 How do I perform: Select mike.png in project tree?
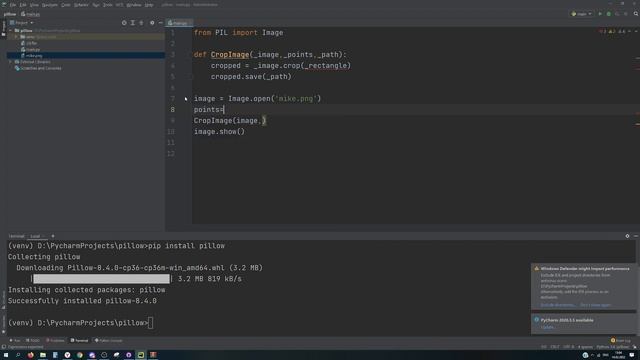point(34,56)
